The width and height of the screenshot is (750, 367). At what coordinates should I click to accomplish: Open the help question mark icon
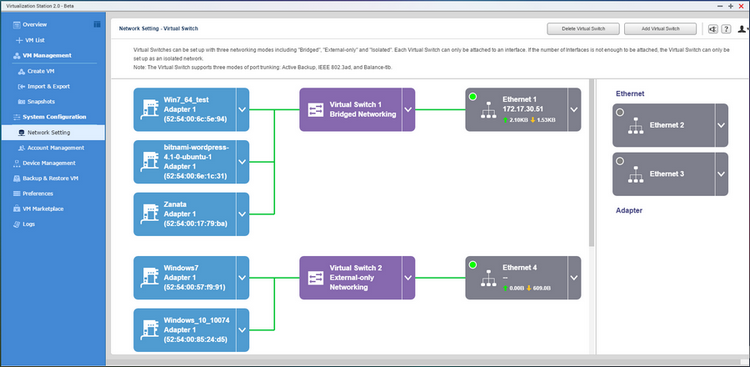pos(726,29)
